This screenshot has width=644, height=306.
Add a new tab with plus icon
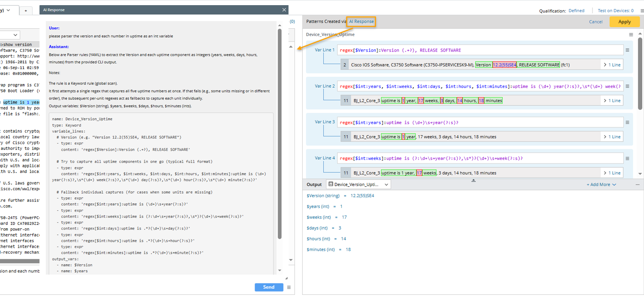(x=26, y=10)
